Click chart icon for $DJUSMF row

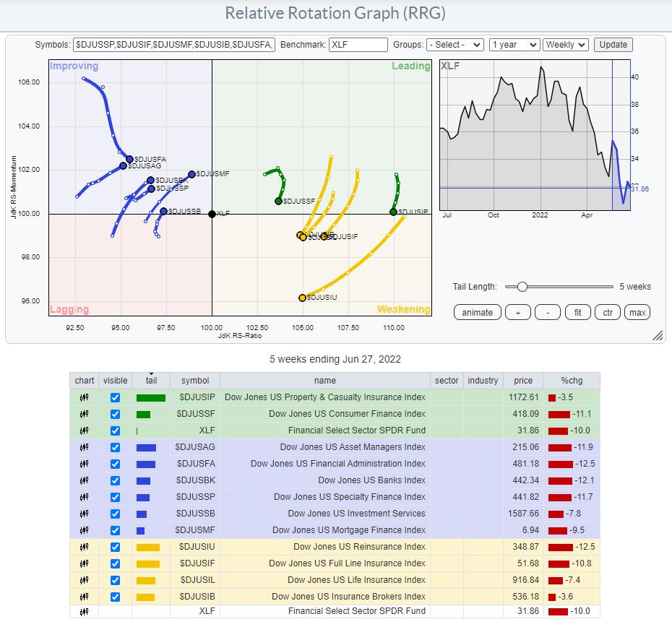(x=85, y=530)
